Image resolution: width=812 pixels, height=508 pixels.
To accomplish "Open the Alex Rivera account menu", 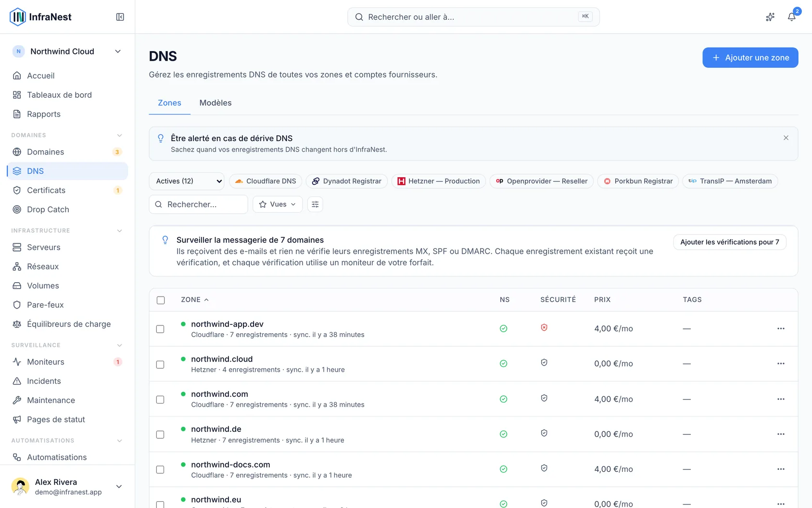I will [67, 486].
